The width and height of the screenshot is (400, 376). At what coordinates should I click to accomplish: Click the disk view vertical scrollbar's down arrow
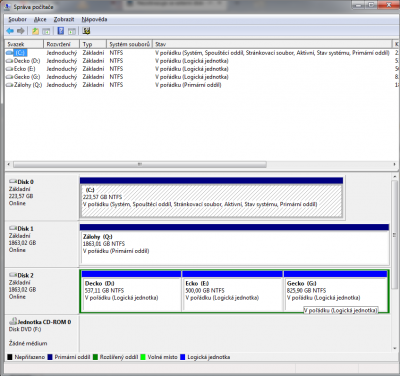(395, 348)
